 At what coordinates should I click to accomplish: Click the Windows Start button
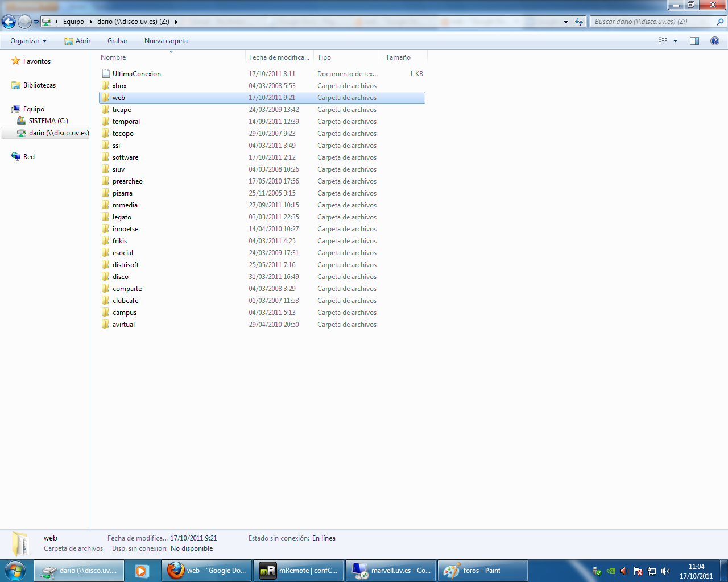pos(15,571)
